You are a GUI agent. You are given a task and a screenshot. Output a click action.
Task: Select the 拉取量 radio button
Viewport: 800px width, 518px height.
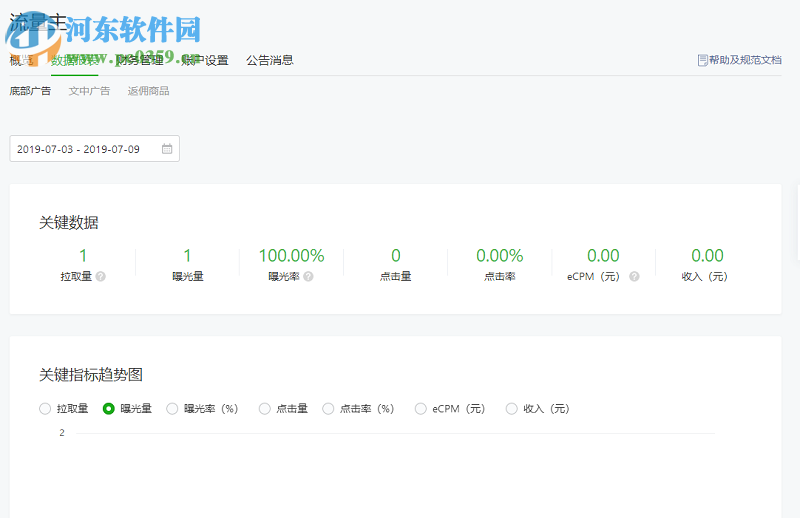45,408
